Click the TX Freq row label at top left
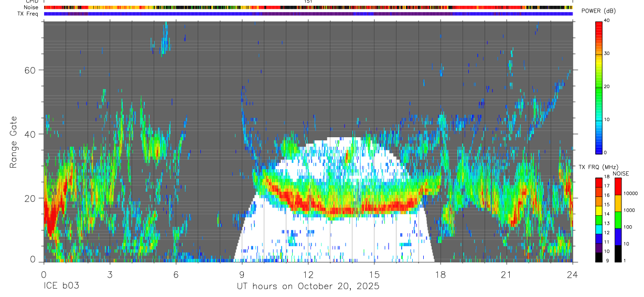 [x=28, y=14]
